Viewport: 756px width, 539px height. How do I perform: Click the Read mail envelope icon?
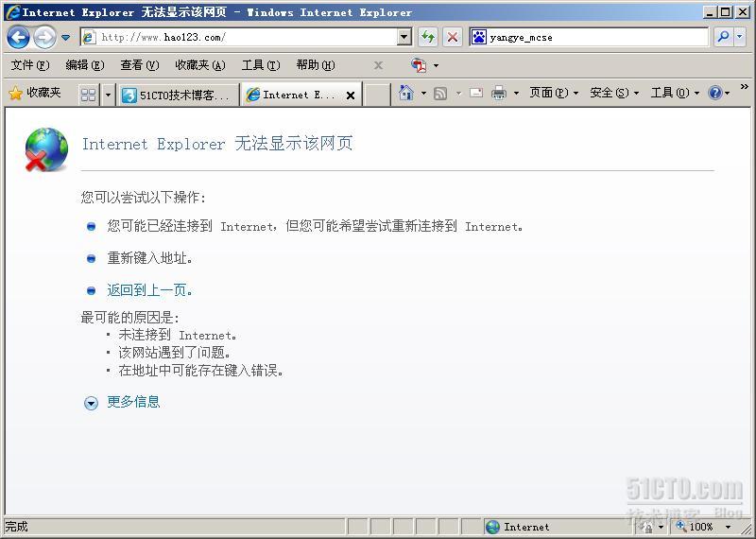476,93
